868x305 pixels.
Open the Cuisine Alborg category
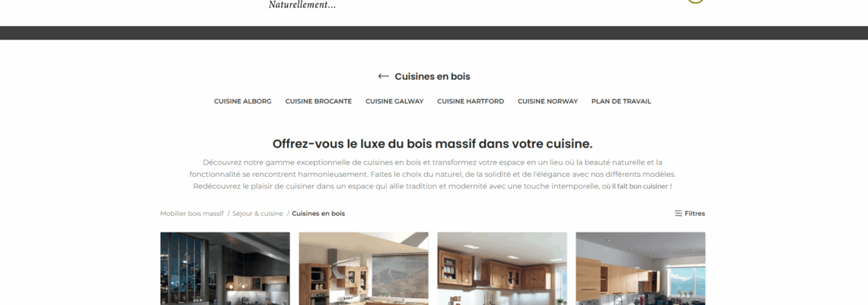[243, 101]
